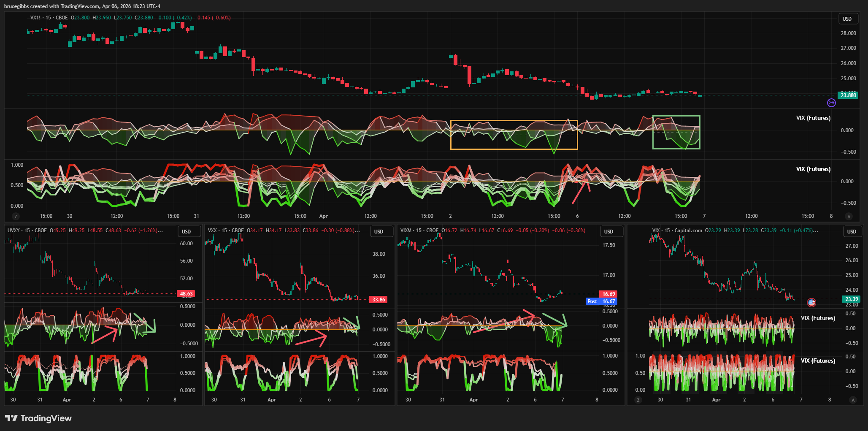Click the Z timezone icon on main chart
This screenshot has height=431, width=868.
[x=16, y=216]
